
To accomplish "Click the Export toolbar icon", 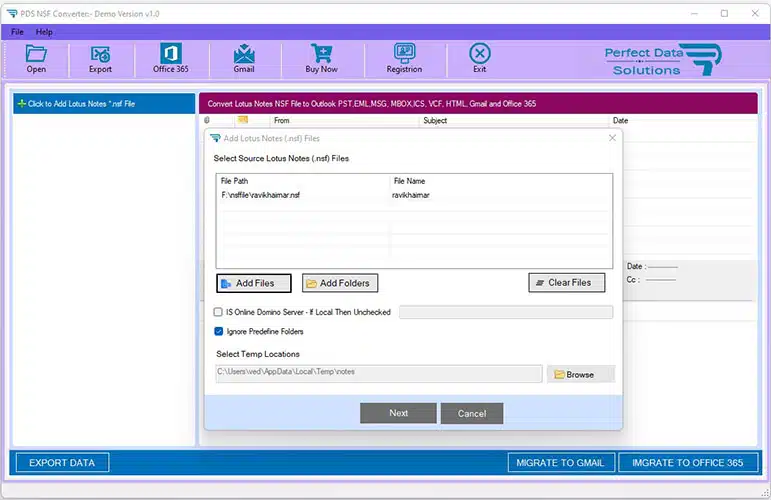I will 100,59.
